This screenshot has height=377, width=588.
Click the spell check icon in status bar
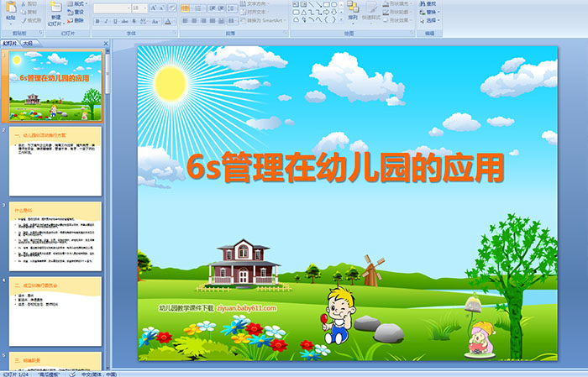72,374
